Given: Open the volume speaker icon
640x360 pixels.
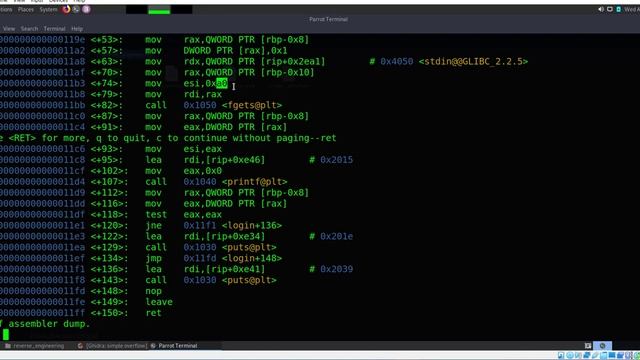Looking at the screenshot, I should (x=601, y=9).
